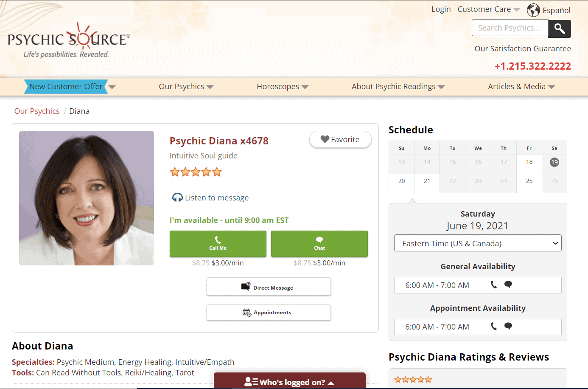Click the Favorite button

(x=340, y=140)
